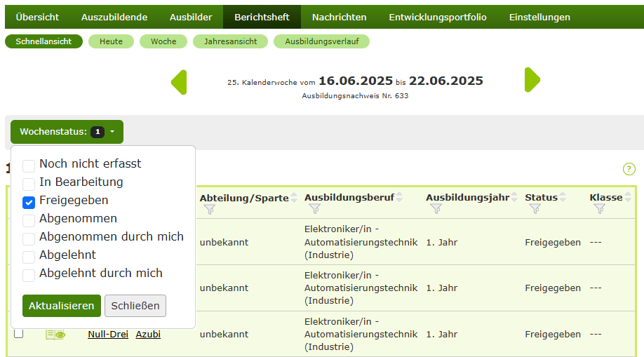Click the Klasse column header
The height and width of the screenshot is (357, 644).
coord(606,198)
